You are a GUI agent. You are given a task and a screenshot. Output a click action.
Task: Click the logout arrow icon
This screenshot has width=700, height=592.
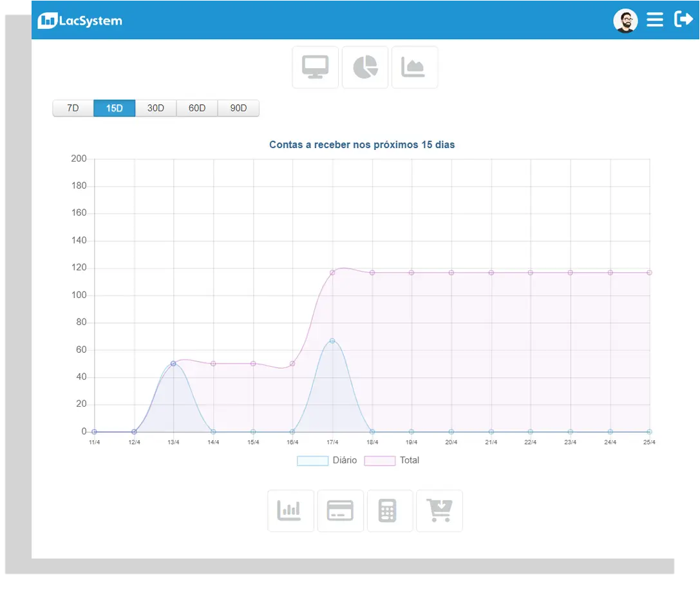(683, 19)
